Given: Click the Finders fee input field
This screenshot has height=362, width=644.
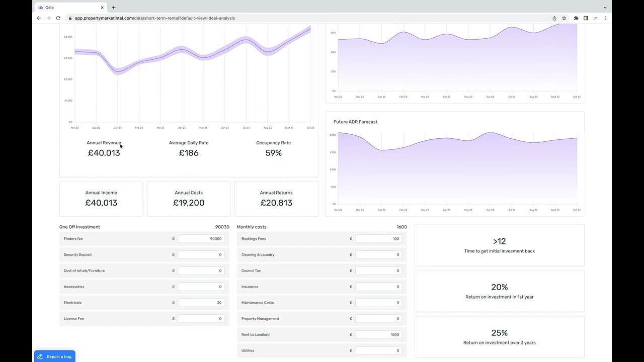Looking at the screenshot, I should (201, 239).
